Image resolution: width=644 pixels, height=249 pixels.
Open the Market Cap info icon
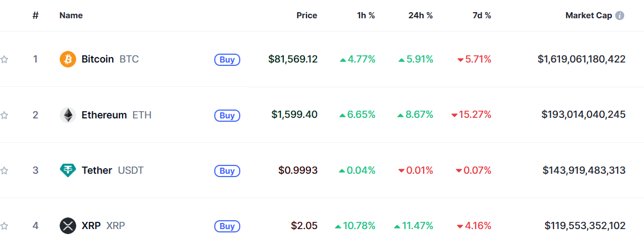(620, 15)
